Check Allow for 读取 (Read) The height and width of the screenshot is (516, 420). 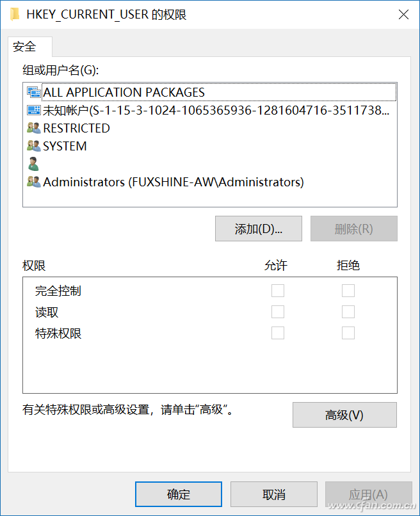[x=278, y=312]
